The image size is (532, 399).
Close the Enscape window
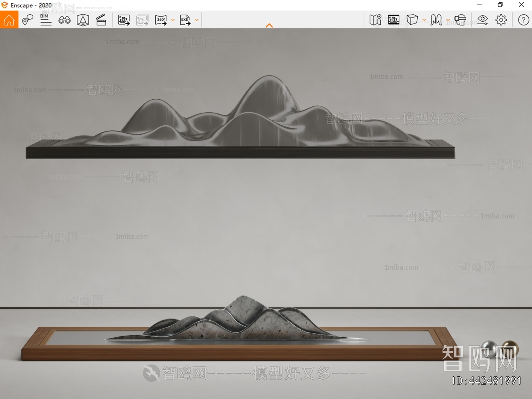[x=521, y=5]
